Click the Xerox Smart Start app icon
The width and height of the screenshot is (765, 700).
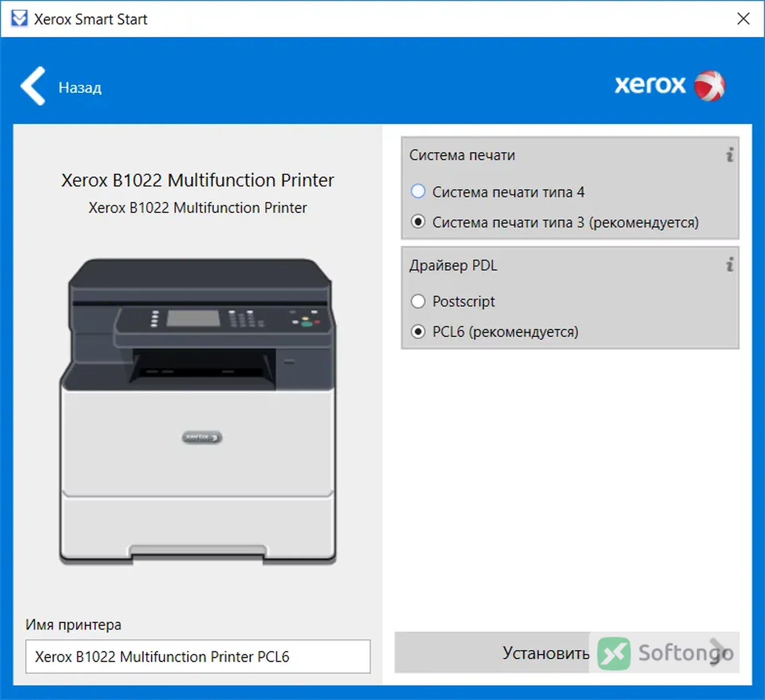(x=19, y=19)
